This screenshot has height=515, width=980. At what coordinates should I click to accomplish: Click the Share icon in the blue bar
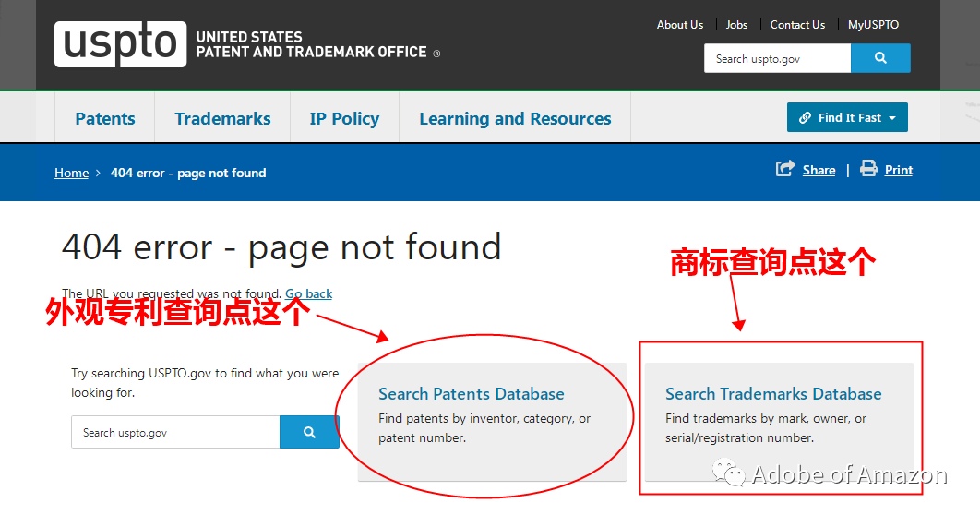pos(785,169)
